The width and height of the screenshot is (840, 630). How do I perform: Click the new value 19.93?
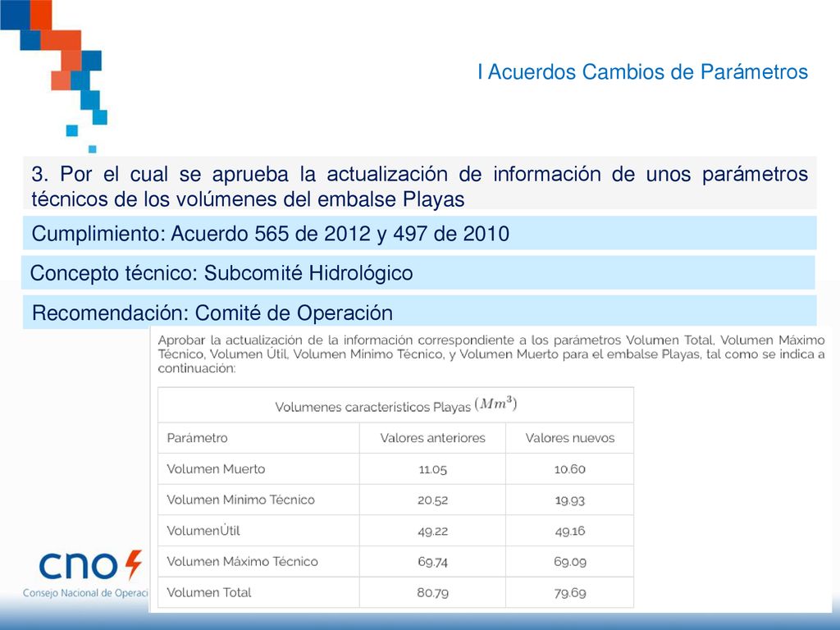(x=569, y=500)
